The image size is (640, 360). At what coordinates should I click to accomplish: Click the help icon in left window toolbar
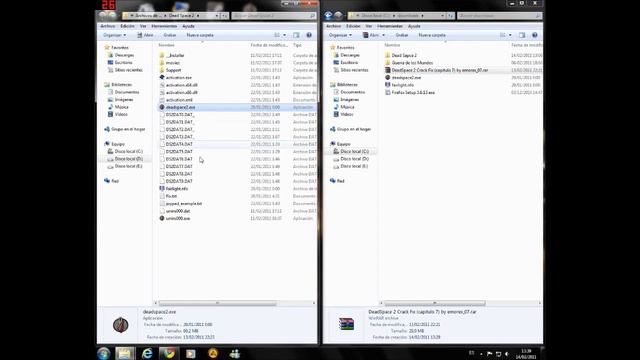coord(309,35)
